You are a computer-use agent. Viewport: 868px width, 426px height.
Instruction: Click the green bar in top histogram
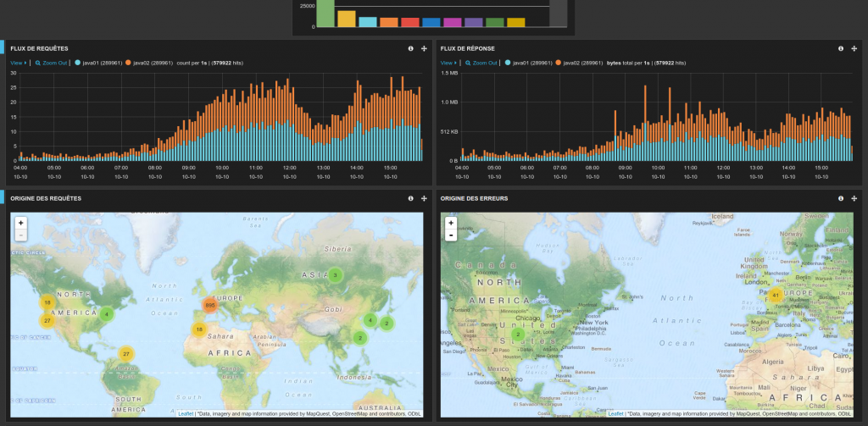click(325, 13)
